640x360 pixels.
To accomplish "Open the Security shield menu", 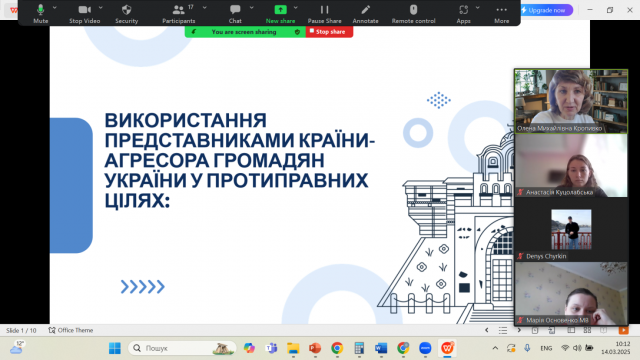I will tap(127, 13).
